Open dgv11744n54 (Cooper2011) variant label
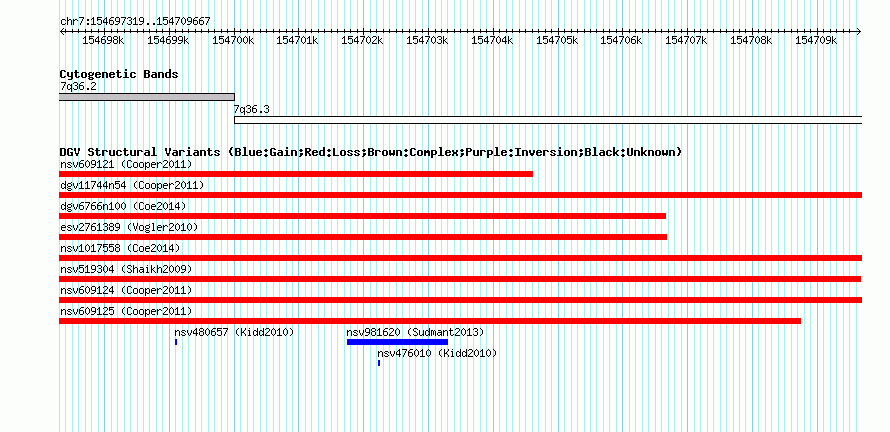 [x=132, y=186]
